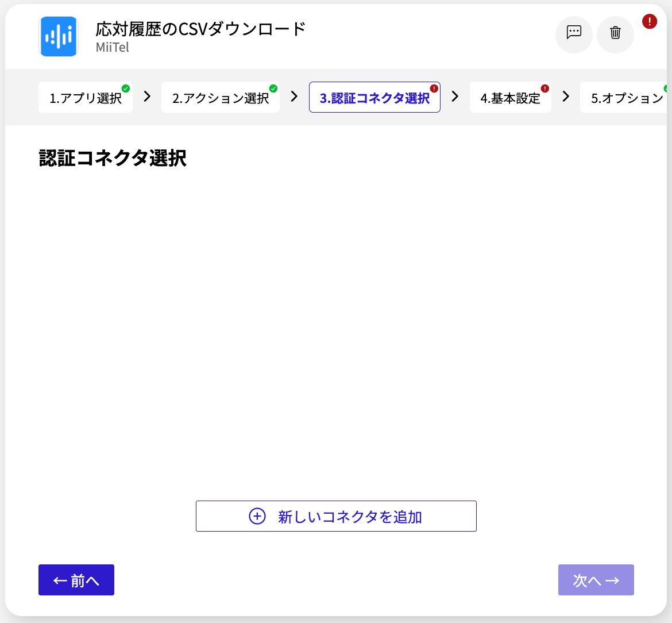
Task: Click the trash delete icon
Action: [x=616, y=34]
